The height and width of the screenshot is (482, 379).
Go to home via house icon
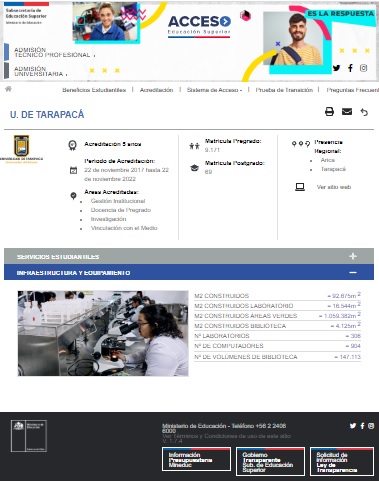click(8, 89)
